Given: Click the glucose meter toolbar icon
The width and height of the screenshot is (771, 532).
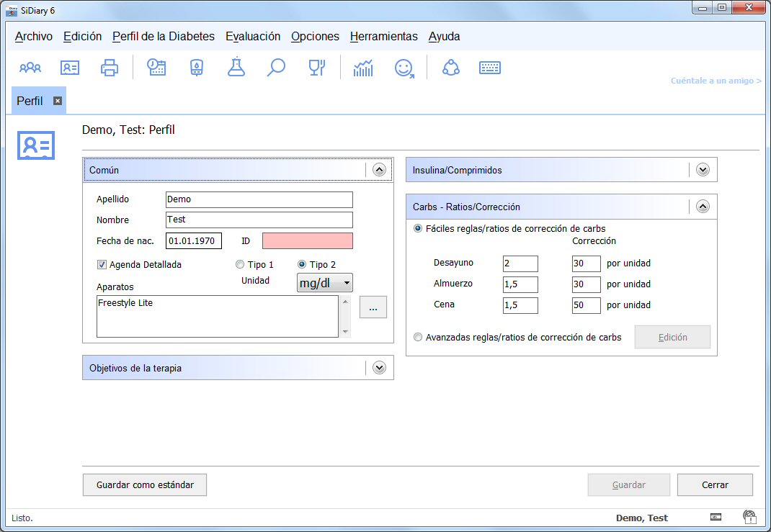Looking at the screenshot, I should [x=196, y=68].
